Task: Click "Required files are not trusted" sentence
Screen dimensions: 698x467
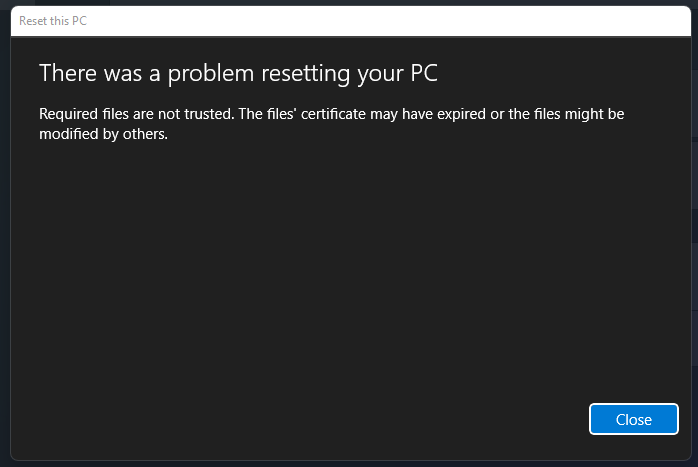Action: click(x=135, y=113)
